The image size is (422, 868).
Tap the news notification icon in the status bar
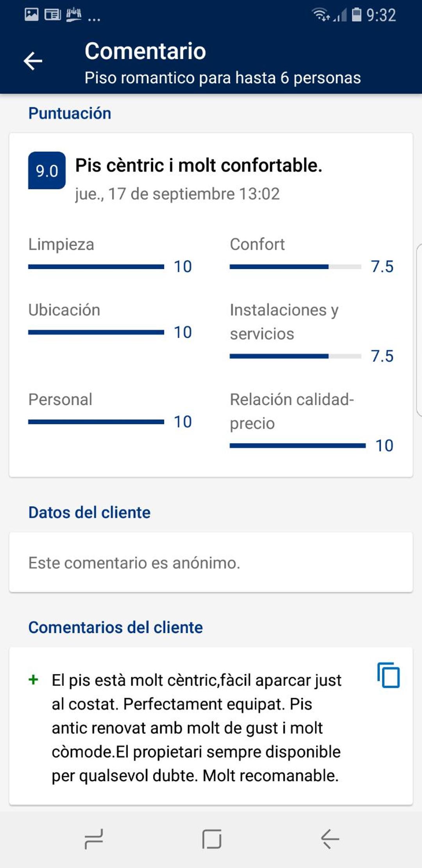52,15
